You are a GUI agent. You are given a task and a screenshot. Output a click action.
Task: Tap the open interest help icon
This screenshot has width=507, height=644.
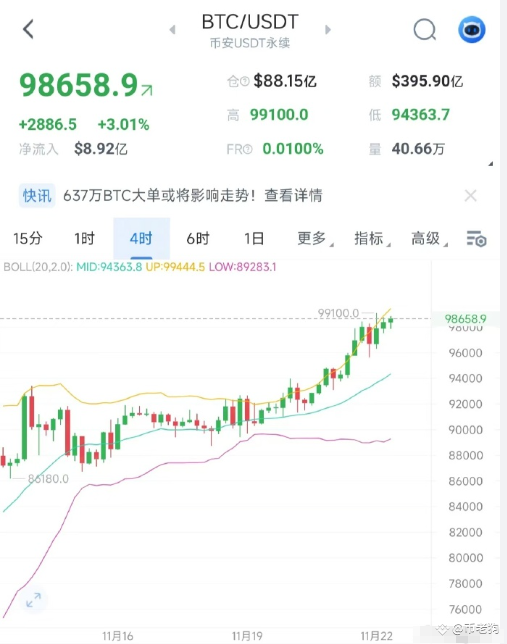(244, 81)
